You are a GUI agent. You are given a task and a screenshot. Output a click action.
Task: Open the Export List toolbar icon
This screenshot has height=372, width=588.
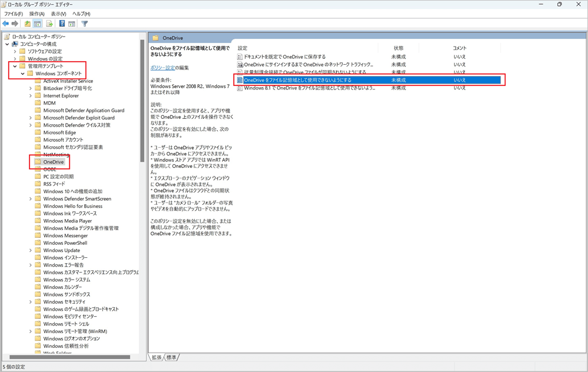pyautogui.click(x=50, y=24)
